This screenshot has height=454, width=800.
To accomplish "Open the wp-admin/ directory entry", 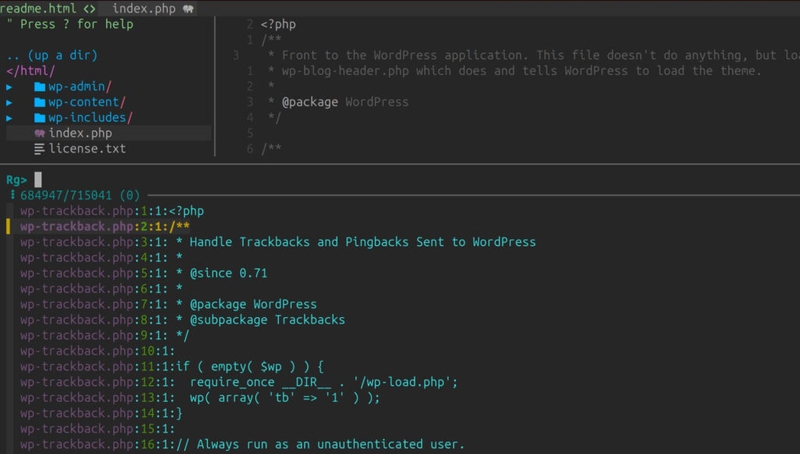I will [x=80, y=87].
